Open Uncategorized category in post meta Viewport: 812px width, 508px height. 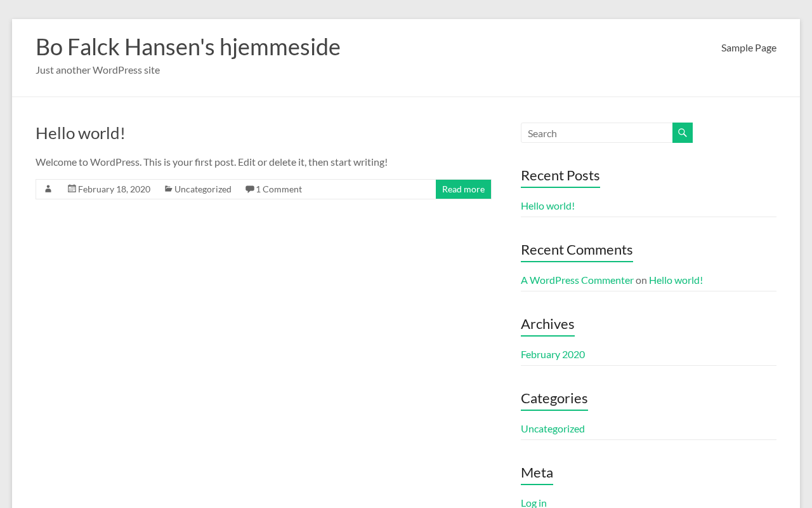(x=203, y=189)
